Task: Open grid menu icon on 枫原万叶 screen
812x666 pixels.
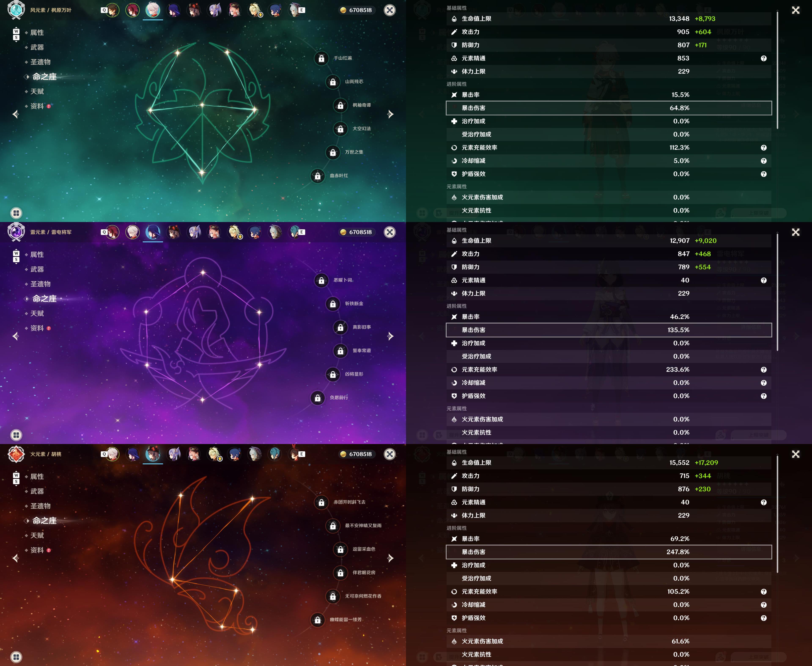Action: click(x=16, y=213)
